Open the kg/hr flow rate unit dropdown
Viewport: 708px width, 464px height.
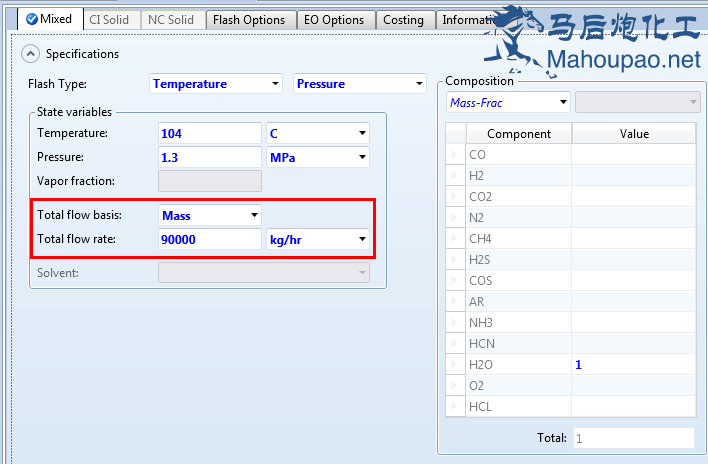point(317,239)
